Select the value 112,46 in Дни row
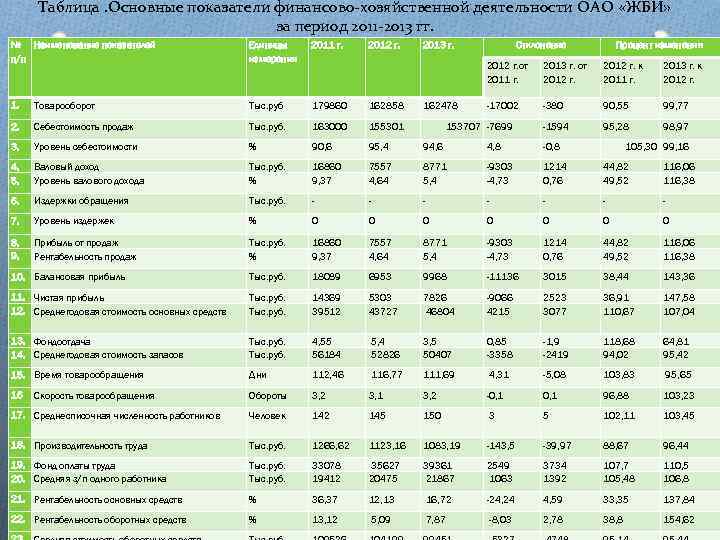 pyautogui.click(x=328, y=375)
